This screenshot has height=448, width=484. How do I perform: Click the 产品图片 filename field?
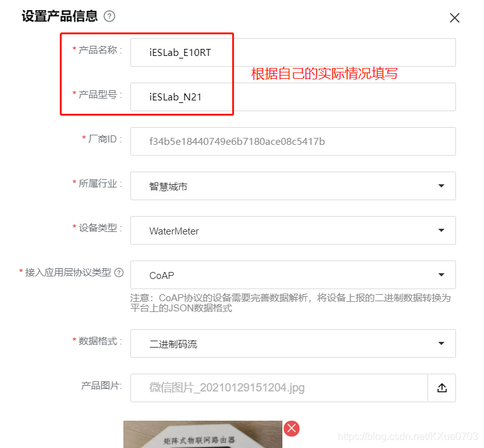click(279, 388)
